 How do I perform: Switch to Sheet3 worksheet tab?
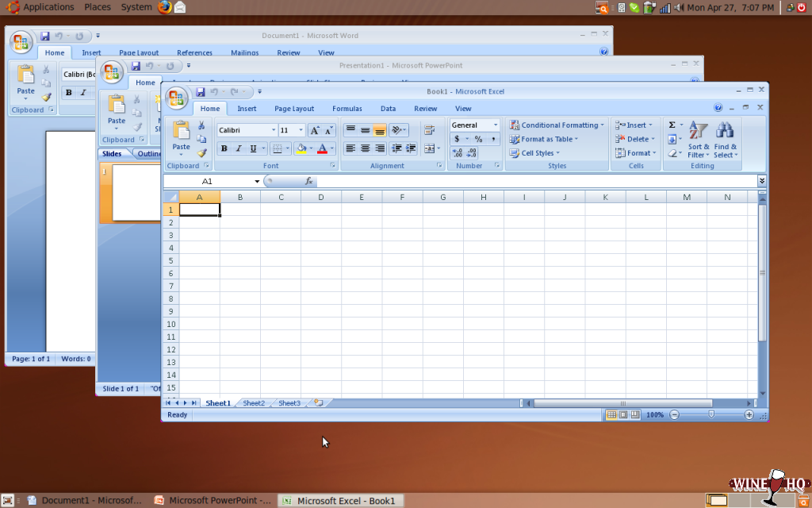point(289,402)
